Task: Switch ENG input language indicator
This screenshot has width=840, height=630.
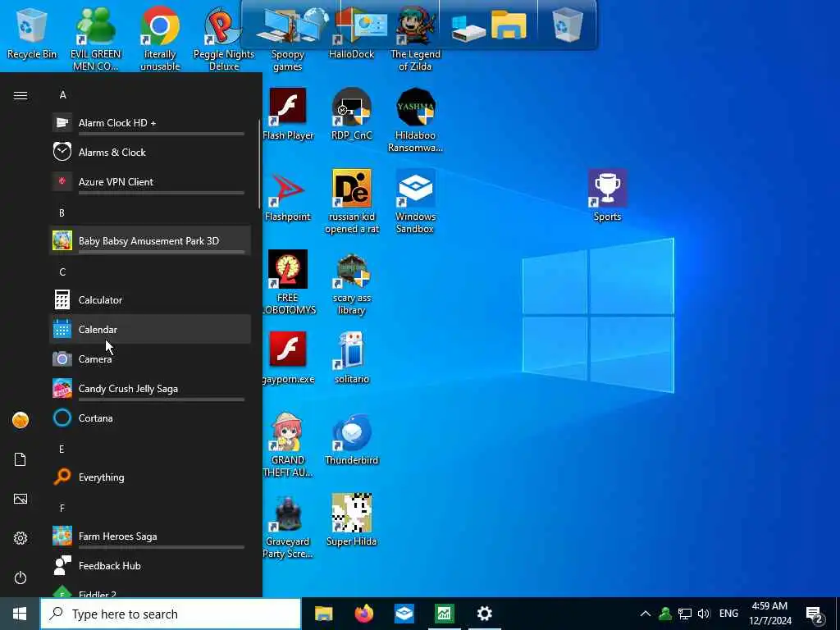Action: tap(728, 614)
